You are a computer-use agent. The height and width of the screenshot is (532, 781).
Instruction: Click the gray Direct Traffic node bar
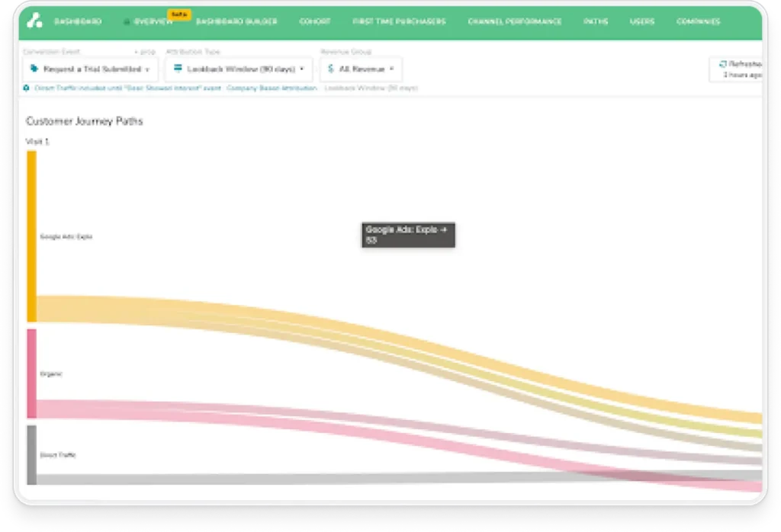pos(32,454)
